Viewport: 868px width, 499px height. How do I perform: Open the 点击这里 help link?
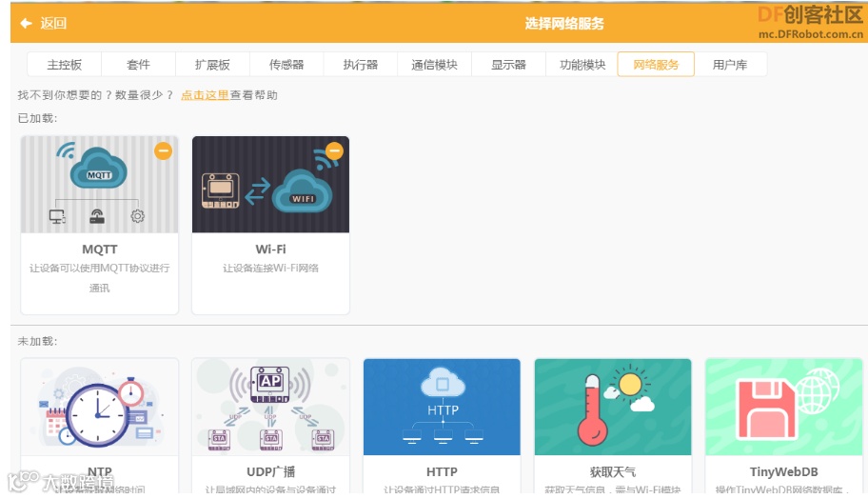click(x=205, y=95)
